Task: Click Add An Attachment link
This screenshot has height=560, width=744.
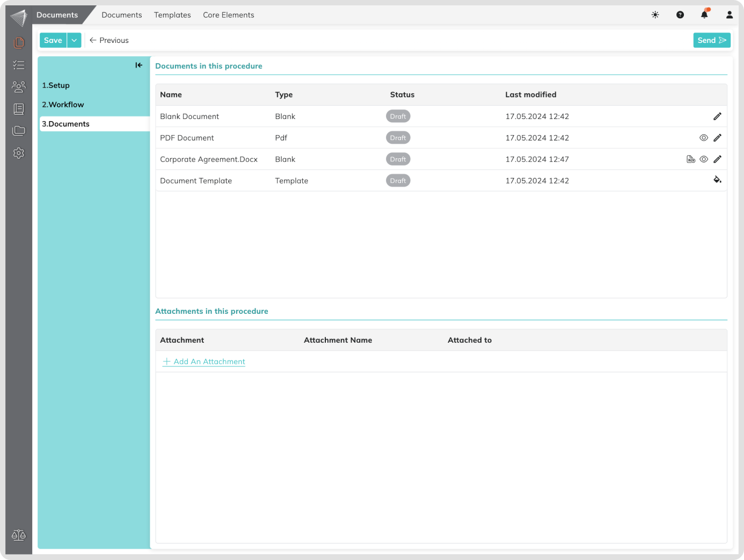Action: pos(204,362)
